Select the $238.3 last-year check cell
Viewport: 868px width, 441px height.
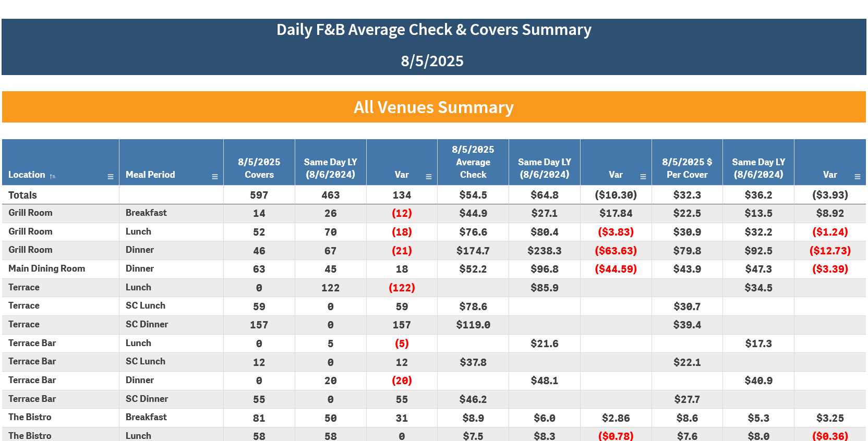click(545, 251)
